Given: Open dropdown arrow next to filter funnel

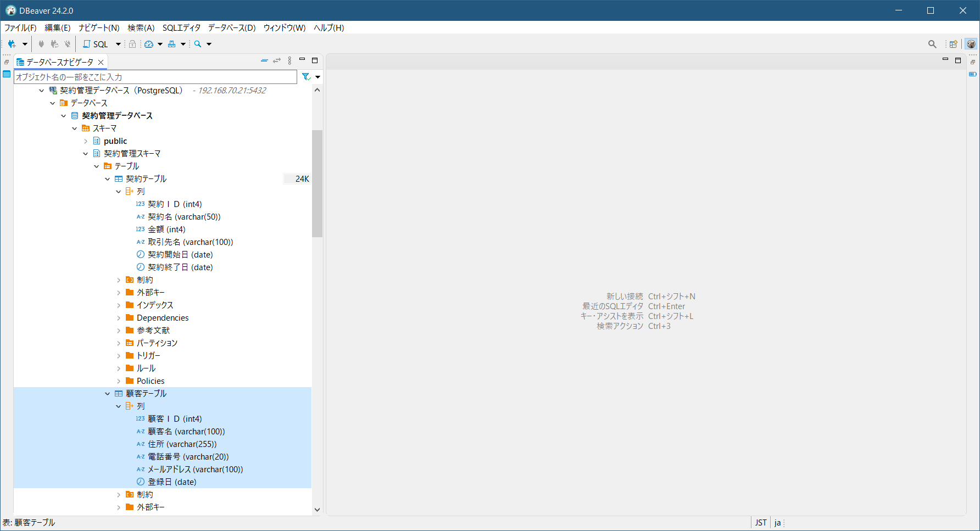Looking at the screenshot, I should (x=318, y=77).
